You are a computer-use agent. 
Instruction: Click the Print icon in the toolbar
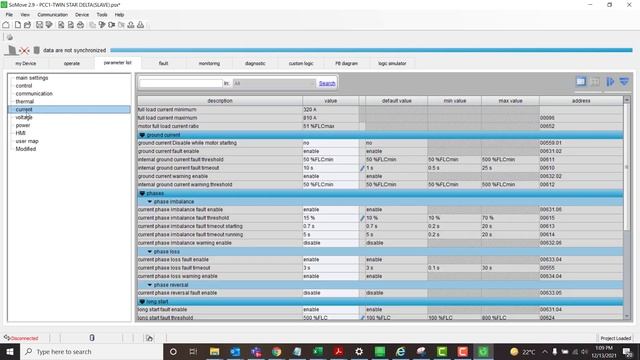click(80, 25)
